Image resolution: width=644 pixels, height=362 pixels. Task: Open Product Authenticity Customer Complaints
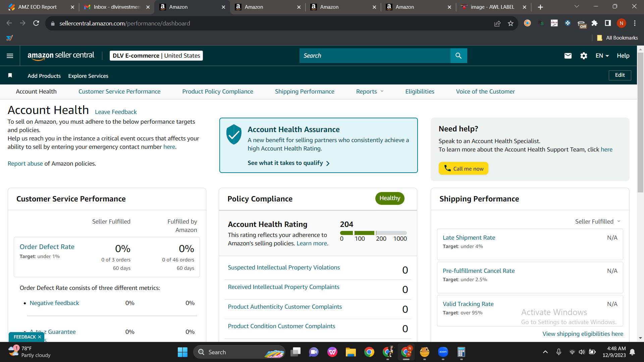(285, 307)
